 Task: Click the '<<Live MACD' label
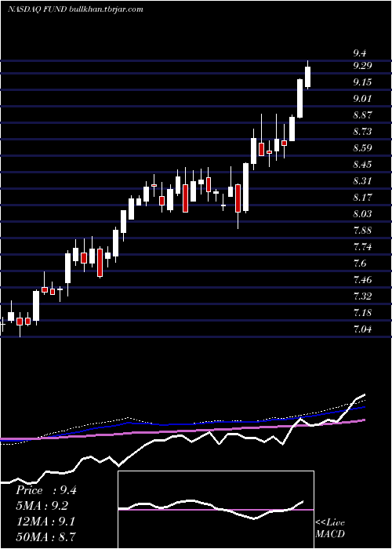tap(330, 528)
